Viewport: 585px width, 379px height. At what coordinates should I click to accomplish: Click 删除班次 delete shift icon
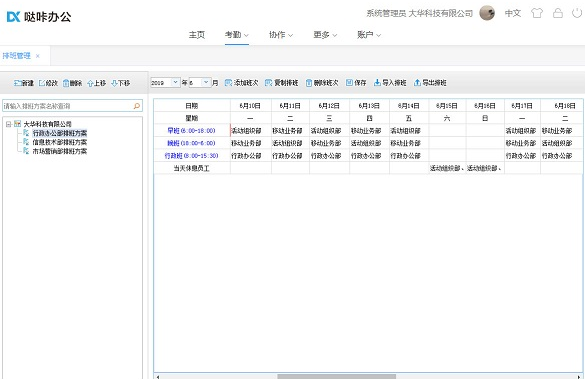pyautogui.click(x=309, y=83)
